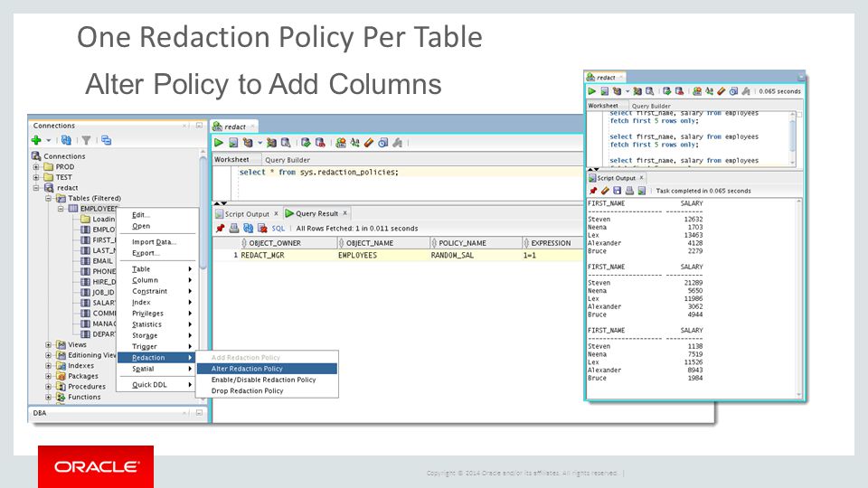The image size is (868, 488).
Task: Print Script Output icon in small window
Action: 629,191
